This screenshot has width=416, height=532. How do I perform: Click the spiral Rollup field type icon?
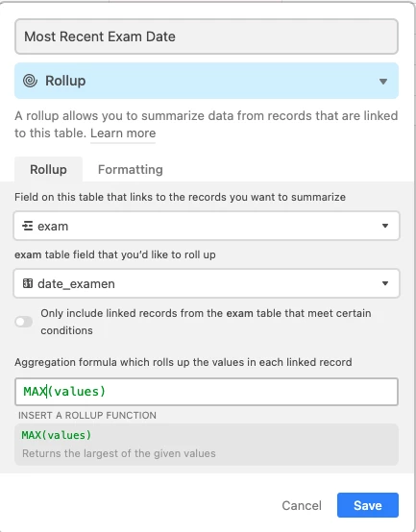pos(30,81)
